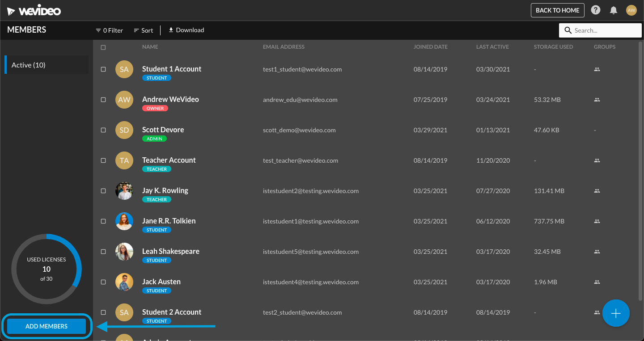The image size is (644, 341).
Task: Click the EMAIL ADDRESS column header
Action: (x=284, y=47)
